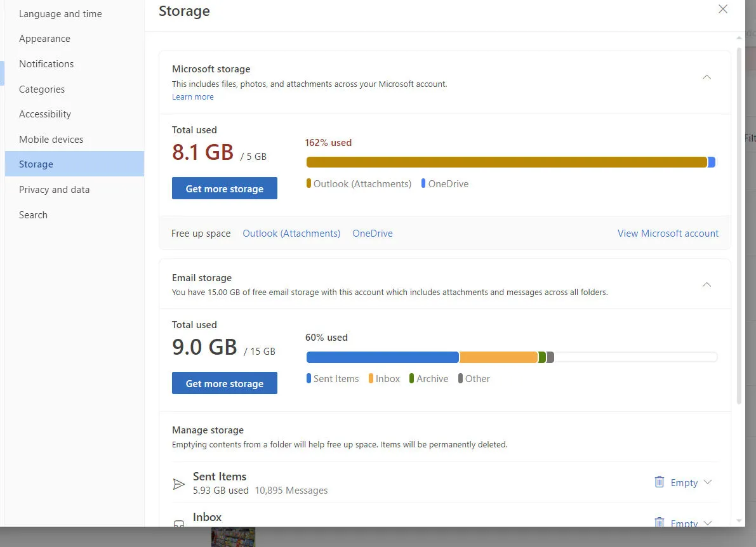
Task: Close the Storage settings dialog
Action: point(722,10)
